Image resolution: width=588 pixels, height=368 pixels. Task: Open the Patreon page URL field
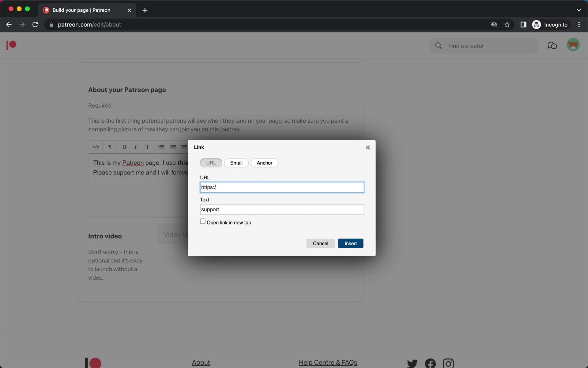pyautogui.click(x=281, y=187)
